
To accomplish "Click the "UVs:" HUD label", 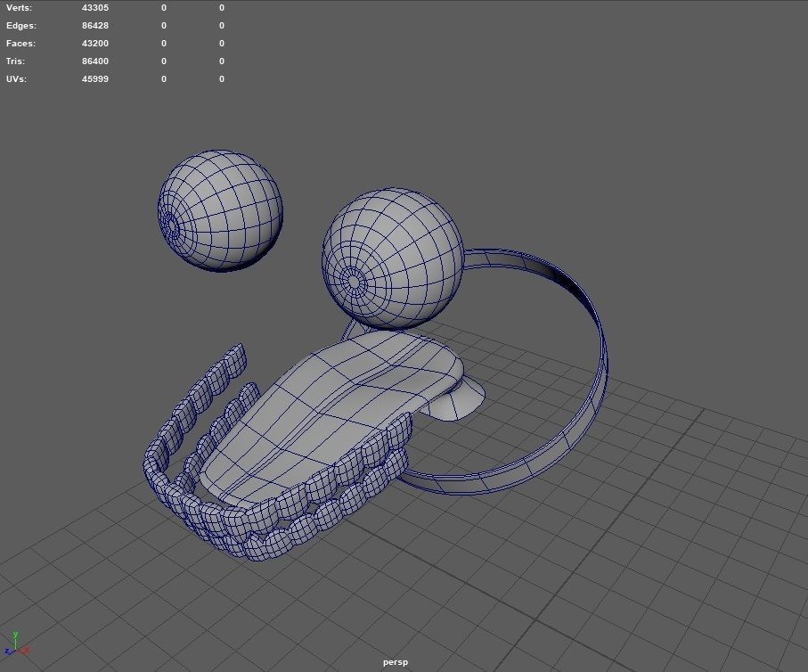I will coord(17,79).
